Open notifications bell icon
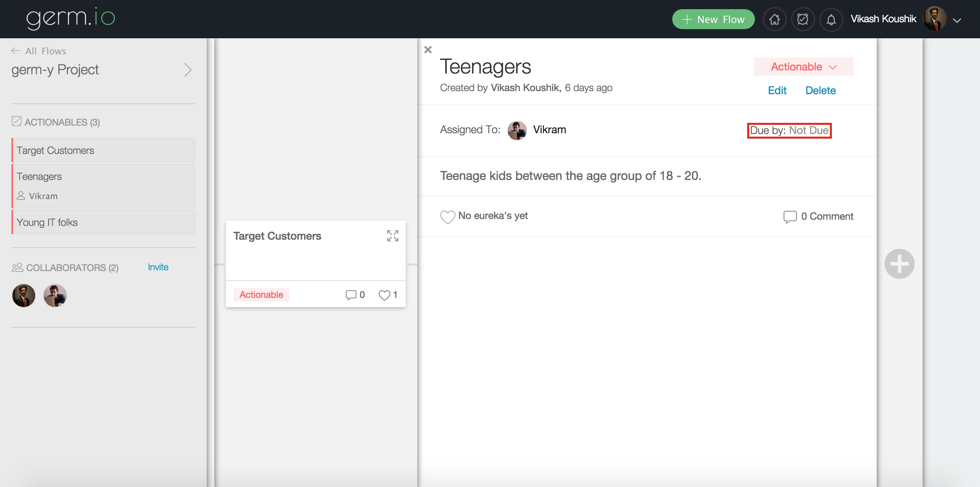Image resolution: width=980 pixels, height=487 pixels. tap(831, 19)
